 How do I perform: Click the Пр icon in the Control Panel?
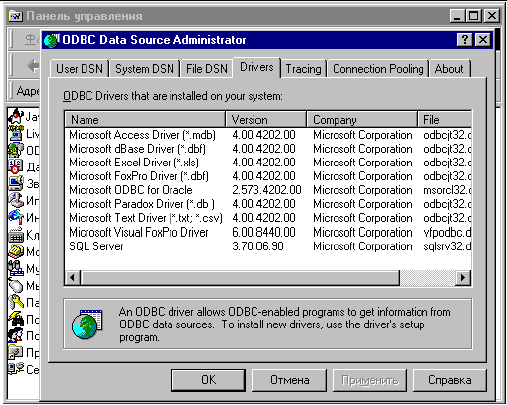coord(16,352)
